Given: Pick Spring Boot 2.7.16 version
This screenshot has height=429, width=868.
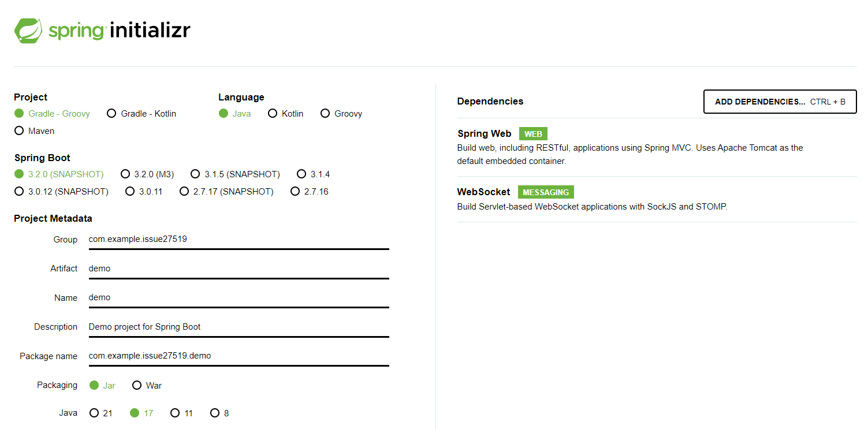Looking at the screenshot, I should 310,192.
